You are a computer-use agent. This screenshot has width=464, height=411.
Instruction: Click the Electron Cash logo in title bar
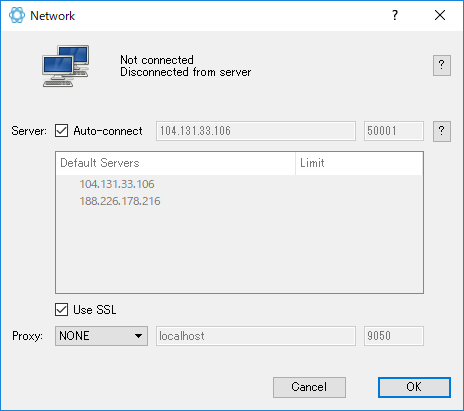[17, 15]
